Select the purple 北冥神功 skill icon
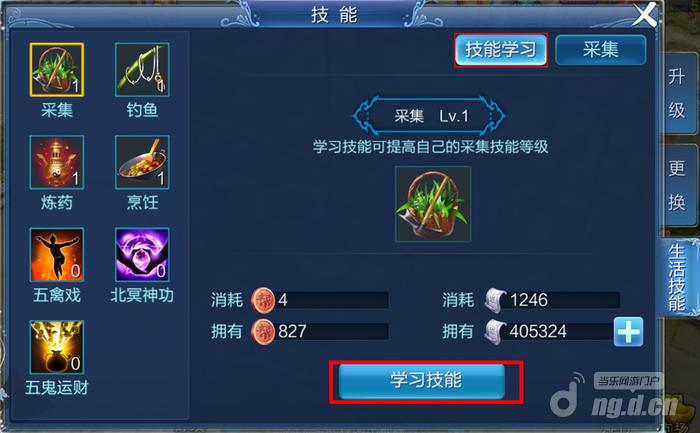This screenshot has width=700, height=433. point(142,254)
